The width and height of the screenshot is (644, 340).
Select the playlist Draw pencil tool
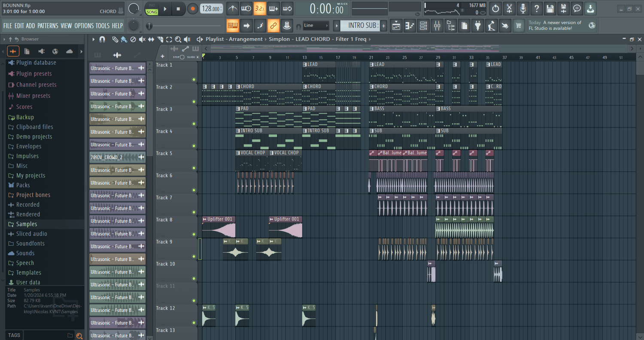click(x=115, y=39)
